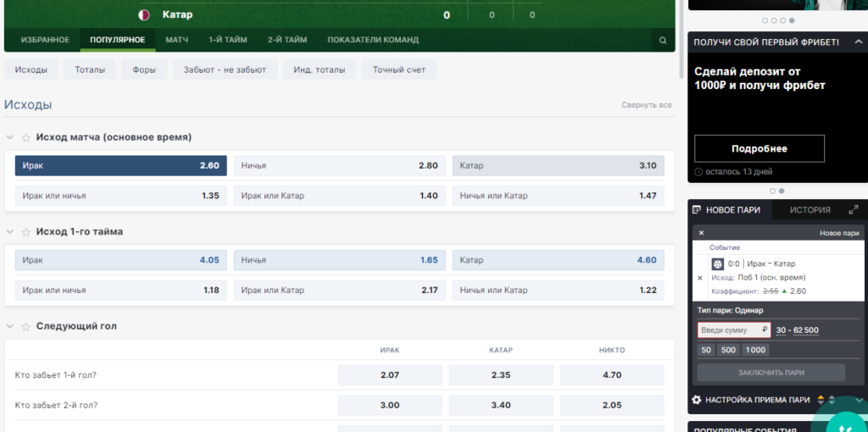Viewport: 868px width, 432px height.
Task: Filter markets by Забьют - не забьют chip
Action: click(x=225, y=69)
